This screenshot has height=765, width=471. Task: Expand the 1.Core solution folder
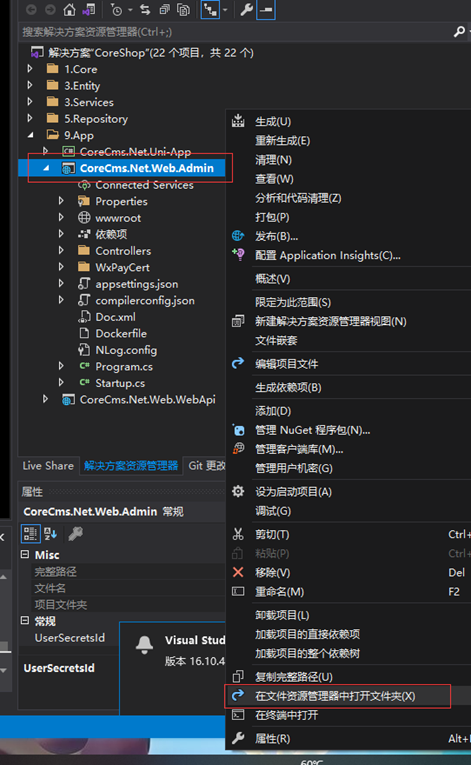30,69
